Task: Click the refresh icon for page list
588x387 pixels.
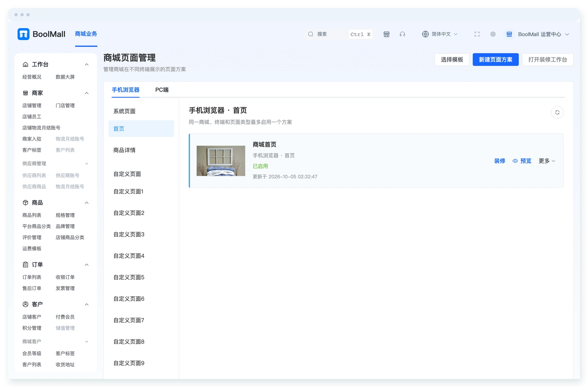Action: pyautogui.click(x=557, y=113)
